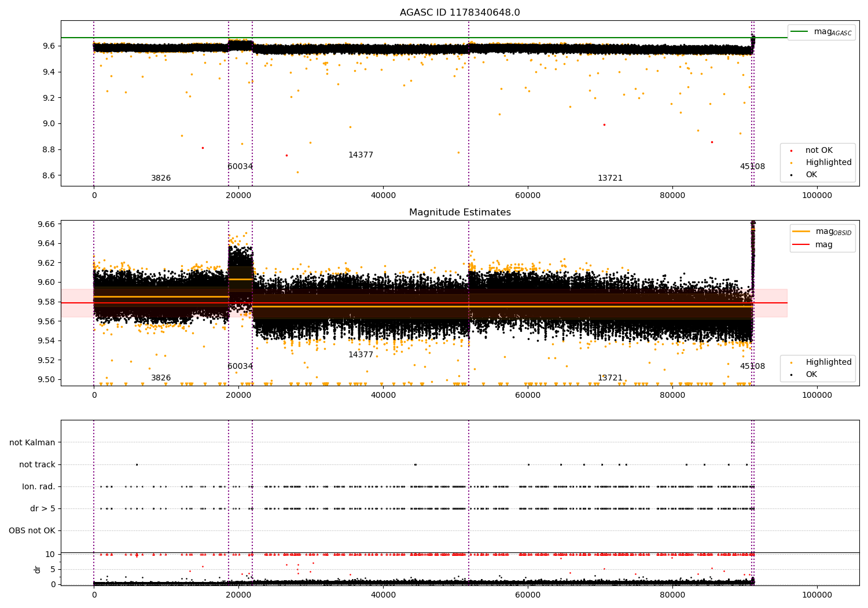Click obsid label "3826" in the top plot

(x=161, y=178)
